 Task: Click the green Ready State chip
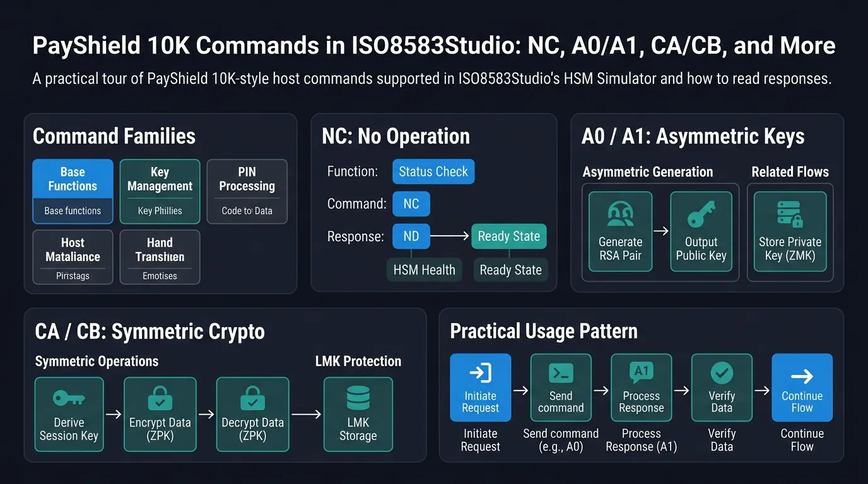tap(509, 236)
